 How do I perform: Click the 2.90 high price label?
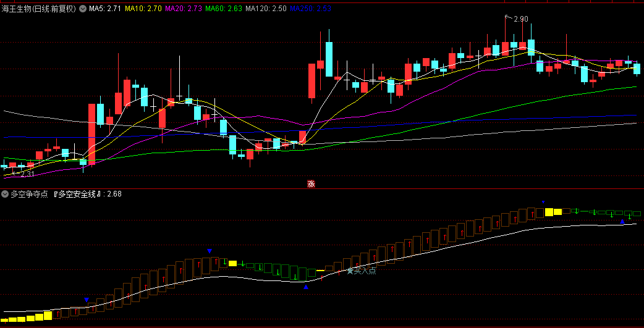520,19
